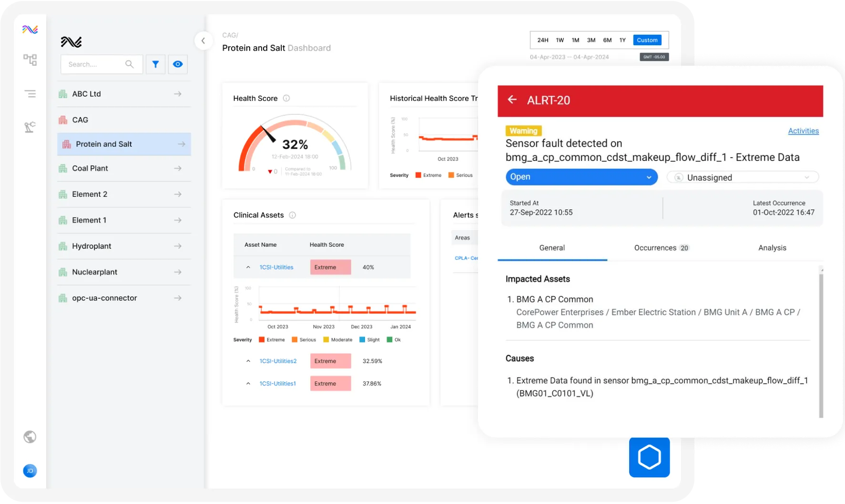Click the Search input field
Viewport: 845px width, 504px height.
(102, 64)
